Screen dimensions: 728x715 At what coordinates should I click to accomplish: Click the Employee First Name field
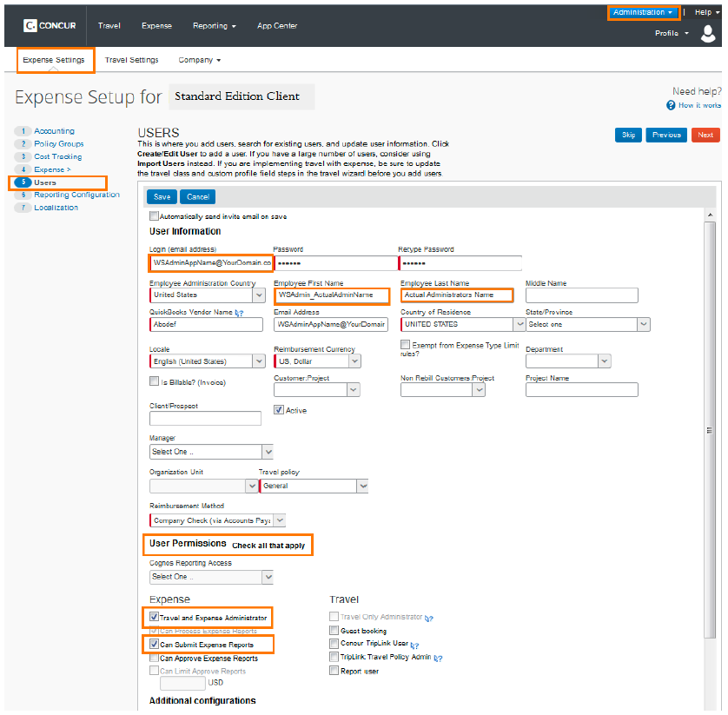(x=332, y=295)
